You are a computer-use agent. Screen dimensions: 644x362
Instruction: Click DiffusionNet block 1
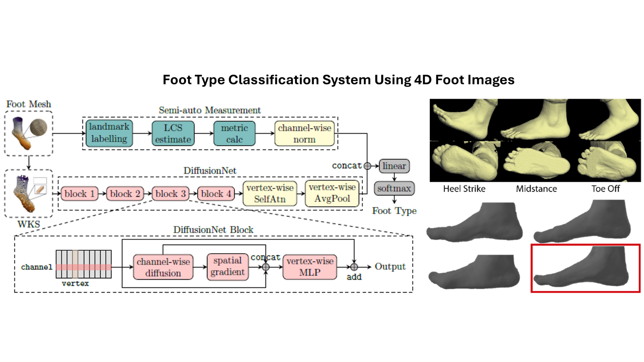(x=79, y=194)
